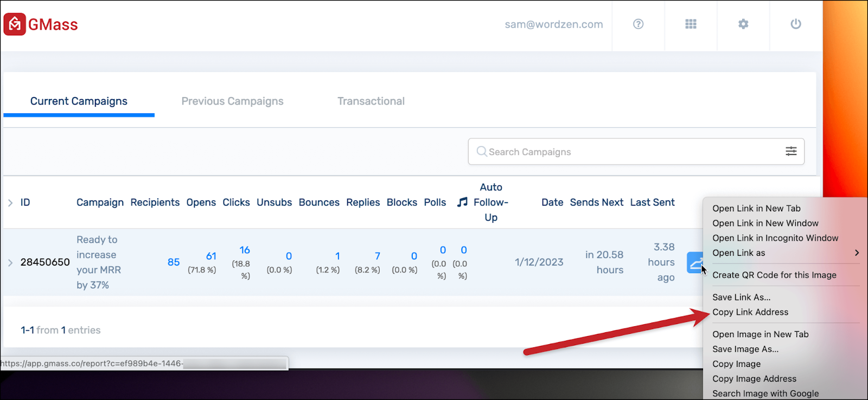
Task: Switch to Previous Campaigns tab
Action: pyautogui.click(x=232, y=101)
